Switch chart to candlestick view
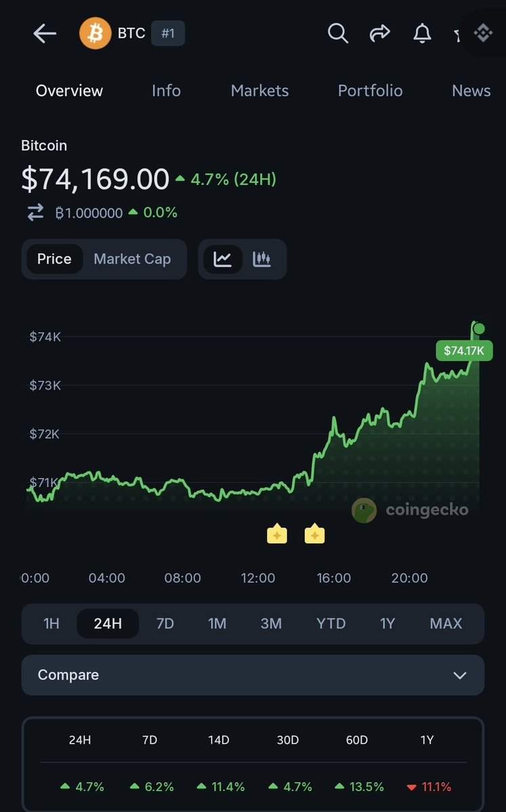This screenshot has height=812, width=506. pyautogui.click(x=262, y=259)
